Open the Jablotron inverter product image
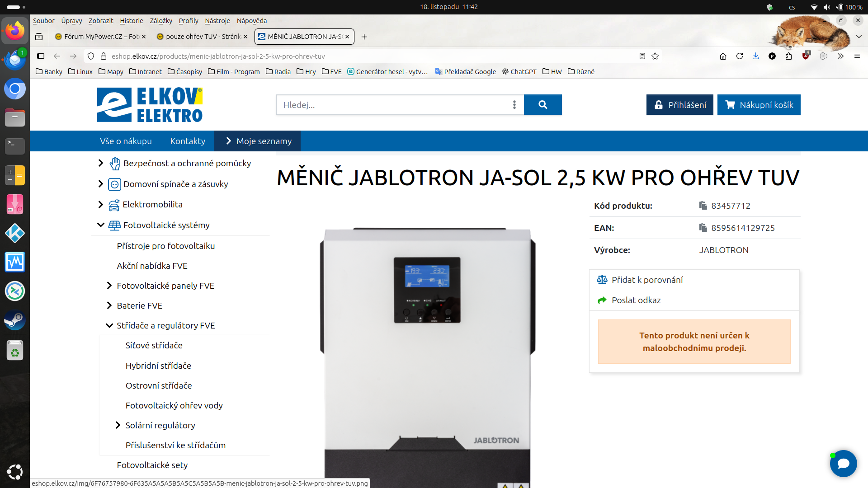The height and width of the screenshot is (488, 868). click(427, 357)
